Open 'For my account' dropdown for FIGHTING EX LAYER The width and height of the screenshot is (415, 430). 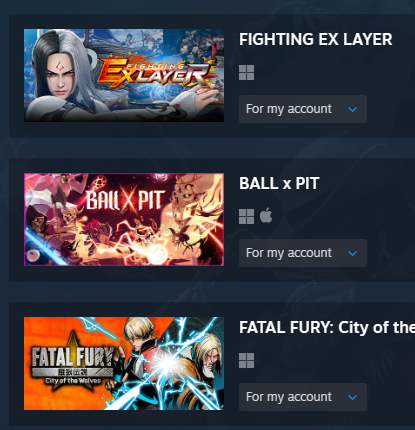303,109
